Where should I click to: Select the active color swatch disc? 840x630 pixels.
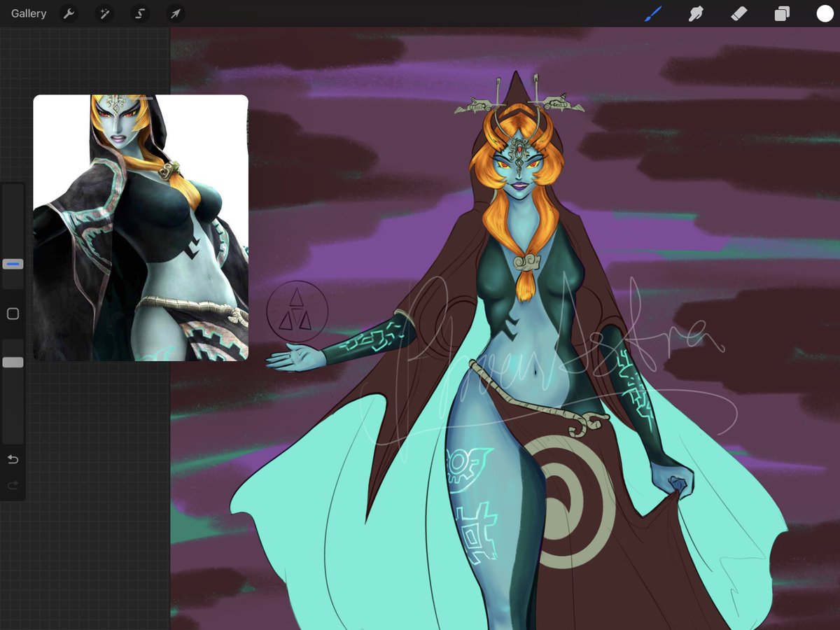coord(825,13)
